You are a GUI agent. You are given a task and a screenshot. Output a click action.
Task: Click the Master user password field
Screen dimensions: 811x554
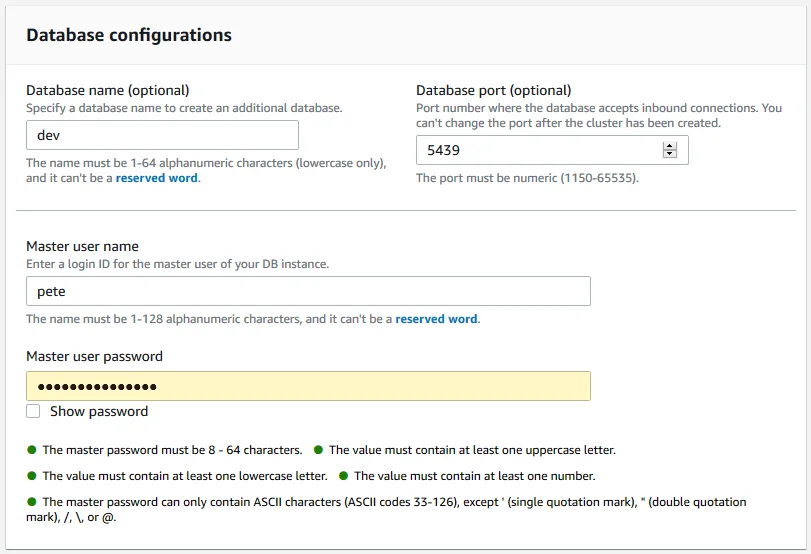[x=308, y=386]
